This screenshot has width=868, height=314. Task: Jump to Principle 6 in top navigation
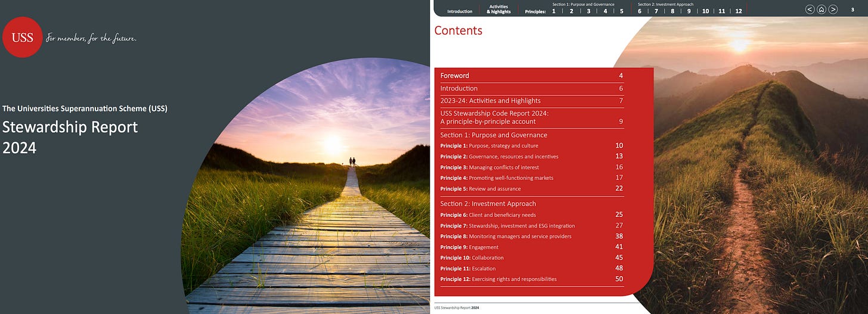640,11
